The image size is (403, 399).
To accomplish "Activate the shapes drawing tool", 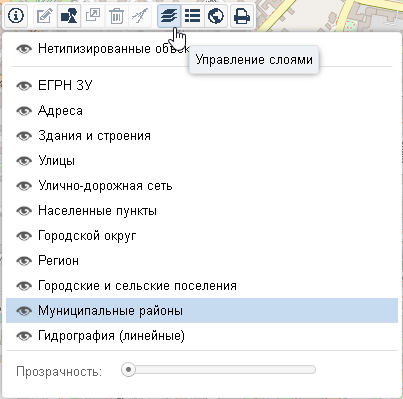I will [x=69, y=16].
